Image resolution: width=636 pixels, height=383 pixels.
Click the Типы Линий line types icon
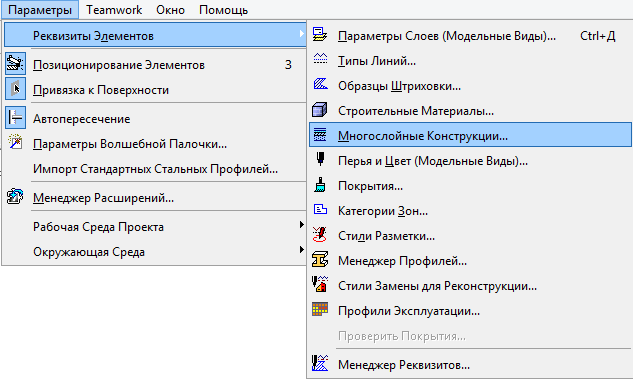(x=320, y=59)
